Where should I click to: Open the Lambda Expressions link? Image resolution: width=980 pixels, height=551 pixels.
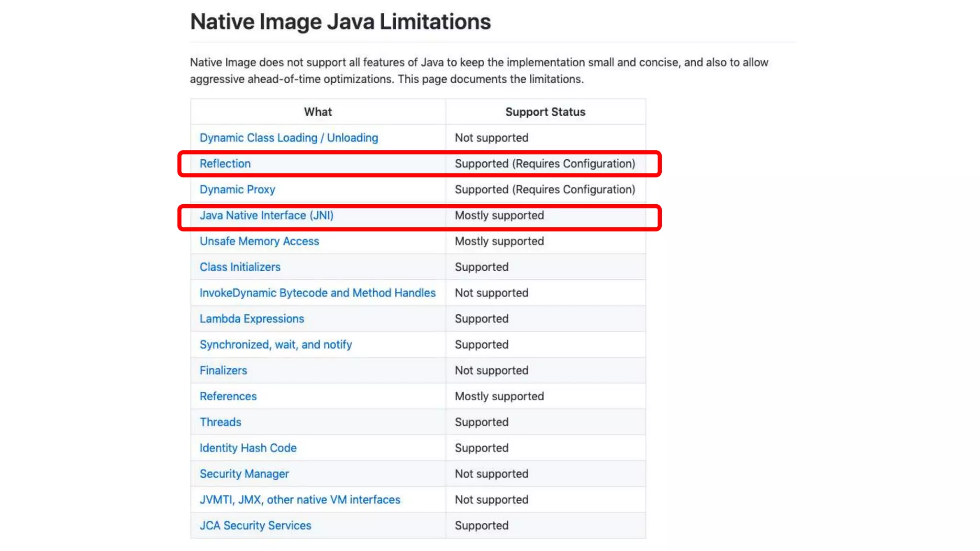point(252,319)
